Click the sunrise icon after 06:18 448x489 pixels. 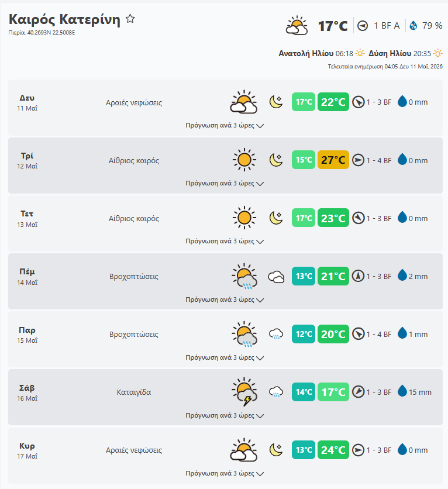(360, 53)
